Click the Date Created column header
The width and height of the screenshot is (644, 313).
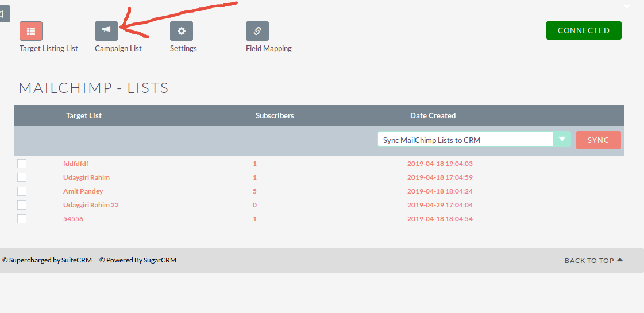click(x=433, y=115)
